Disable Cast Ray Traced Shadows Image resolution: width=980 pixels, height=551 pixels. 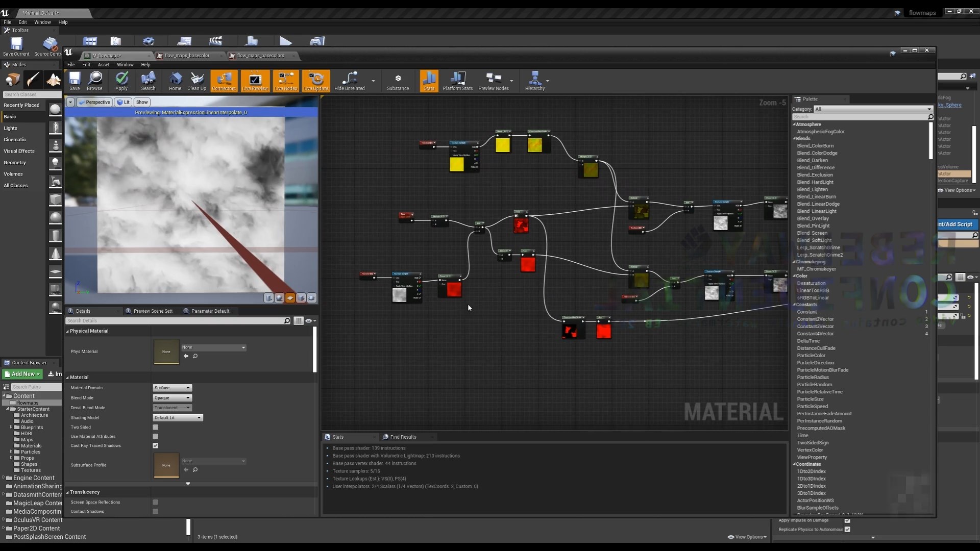pos(155,445)
